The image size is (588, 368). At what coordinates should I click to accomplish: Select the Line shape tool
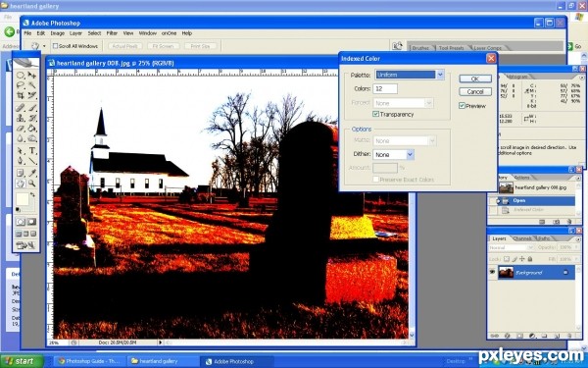[32, 161]
